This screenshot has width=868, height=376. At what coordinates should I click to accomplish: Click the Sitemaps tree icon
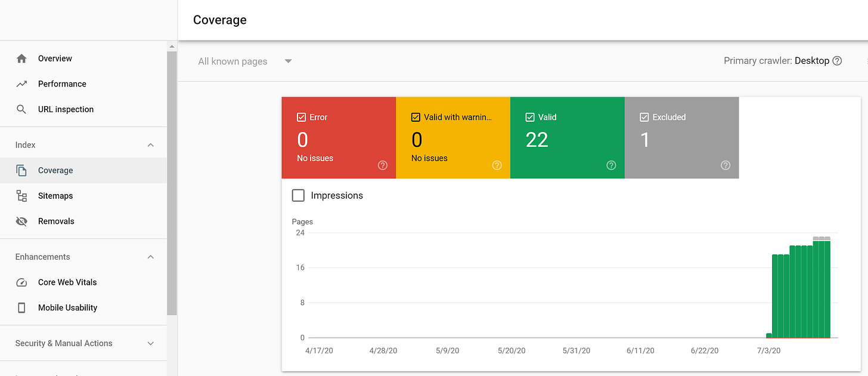pos(21,196)
